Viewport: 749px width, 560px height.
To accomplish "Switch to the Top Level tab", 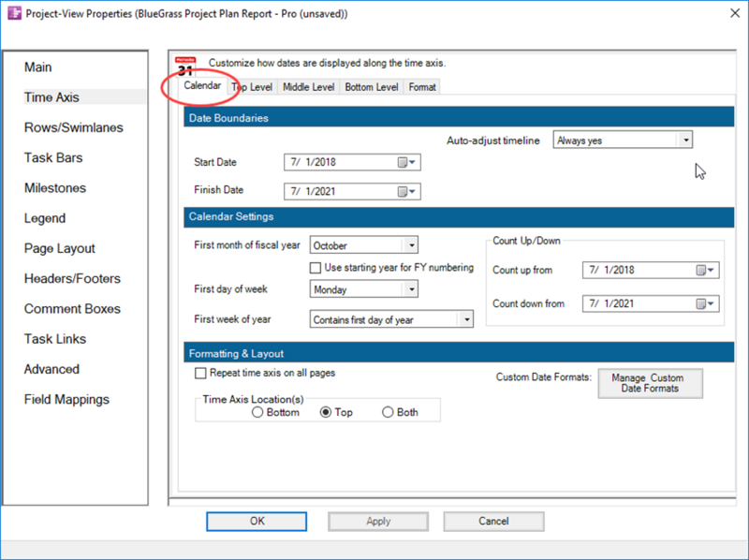I will point(252,87).
